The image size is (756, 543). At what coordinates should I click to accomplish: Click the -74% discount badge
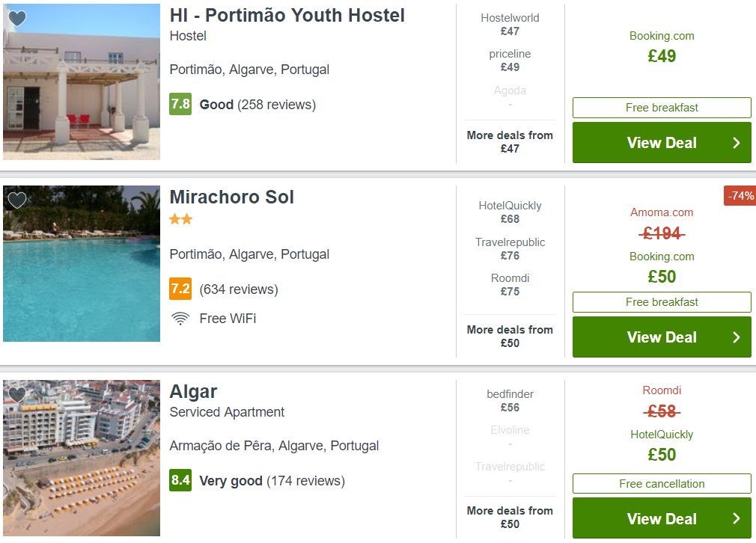pyautogui.click(x=740, y=196)
